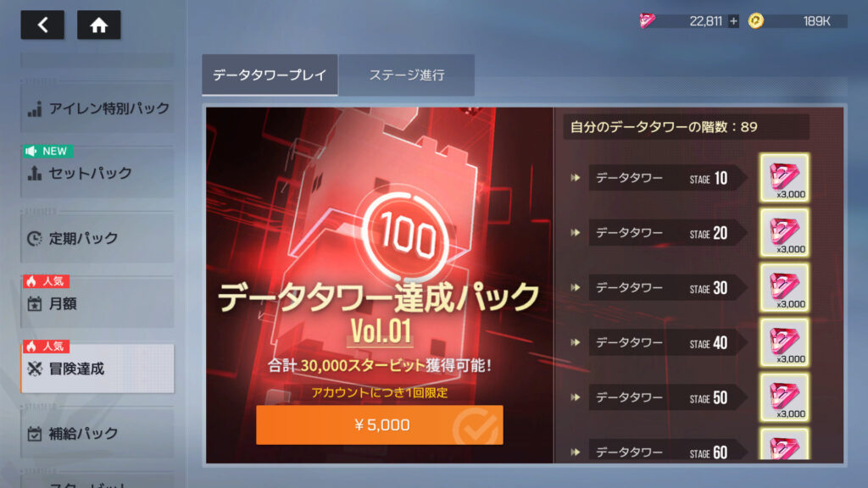
Task: Tap the plus to add star bits
Action: (x=733, y=21)
